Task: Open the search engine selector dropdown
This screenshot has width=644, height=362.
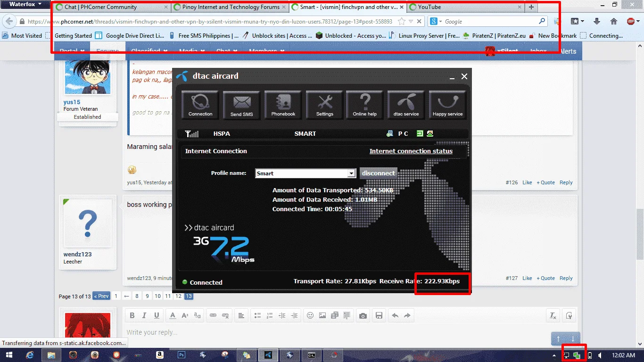Action: (437, 22)
